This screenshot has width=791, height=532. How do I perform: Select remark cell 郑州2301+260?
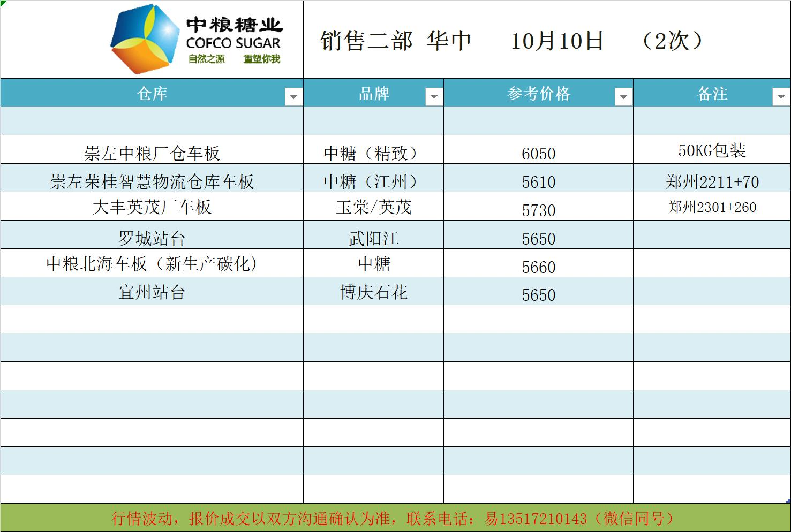click(x=712, y=207)
